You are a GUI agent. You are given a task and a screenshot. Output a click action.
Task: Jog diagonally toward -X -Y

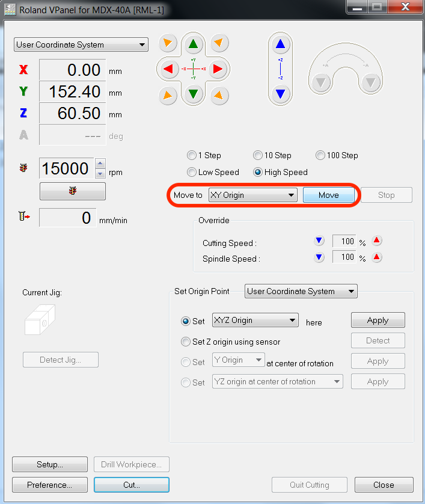click(168, 95)
